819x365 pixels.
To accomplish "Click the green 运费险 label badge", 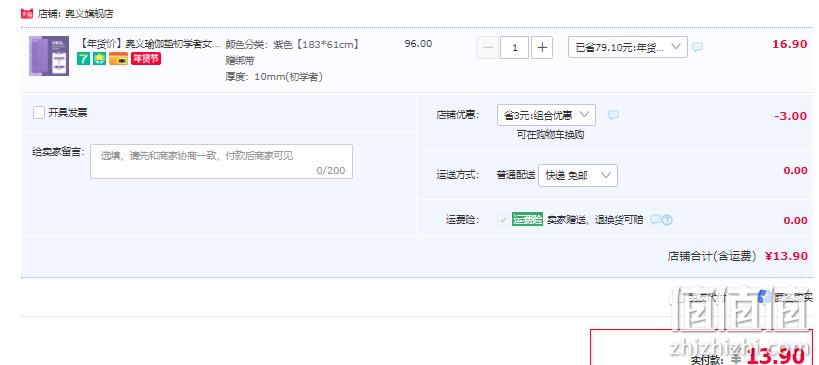I will (528, 219).
